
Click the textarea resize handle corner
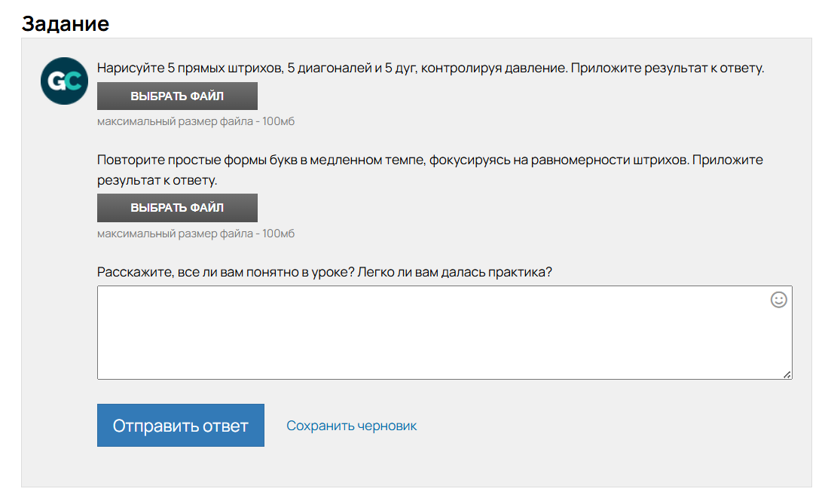(788, 375)
